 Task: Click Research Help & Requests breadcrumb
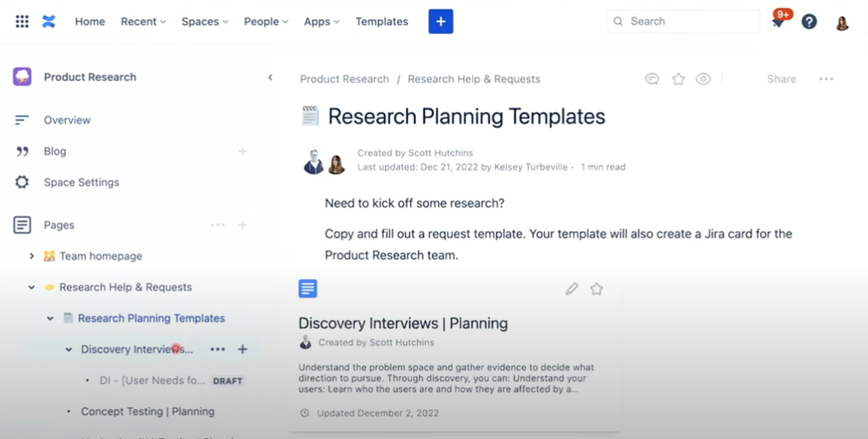[474, 79]
